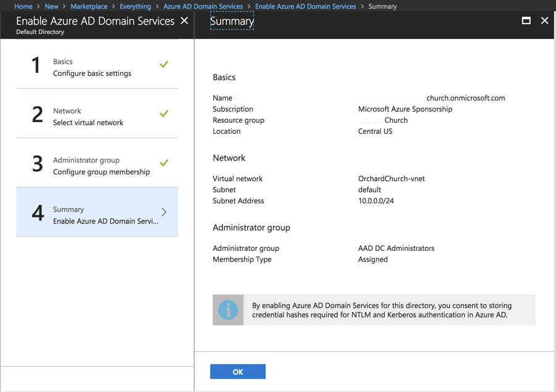Open the Marketplace breadcrumb
Screen dimensions: 556x392
tap(89, 6)
